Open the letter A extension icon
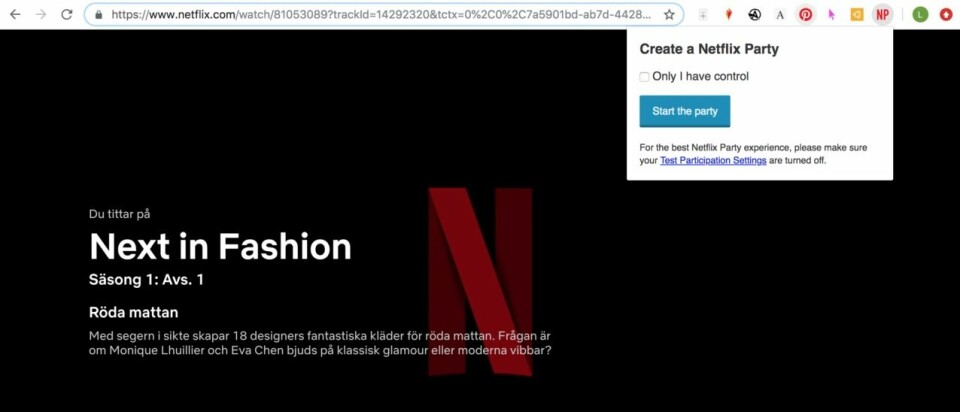This screenshot has height=412, width=960. click(780, 15)
